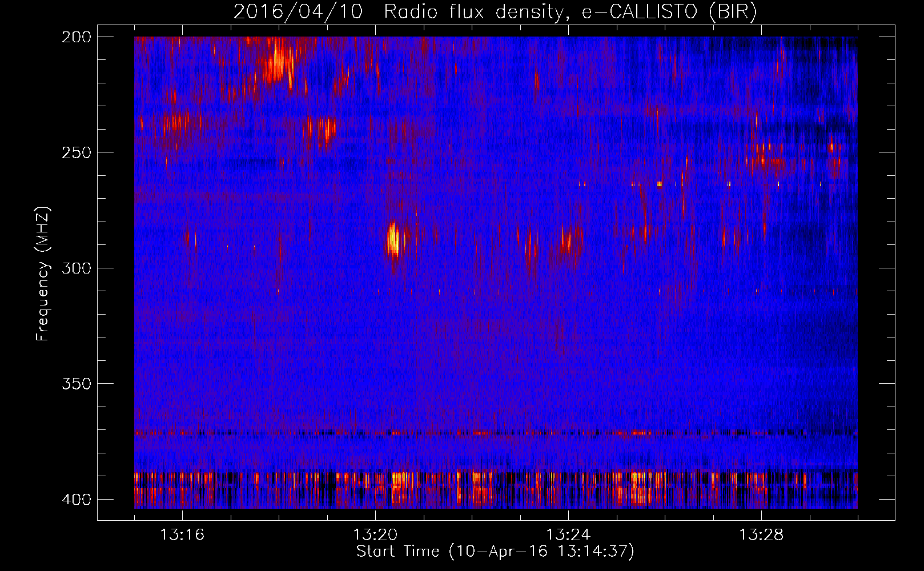
Task: Click the 13:28 time tick label
Action: (761, 535)
